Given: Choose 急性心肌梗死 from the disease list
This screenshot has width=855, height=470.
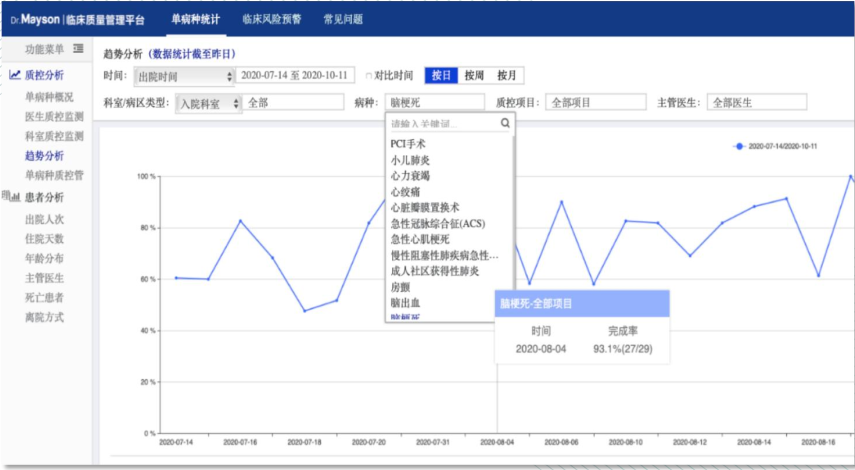Looking at the screenshot, I should click(420, 239).
